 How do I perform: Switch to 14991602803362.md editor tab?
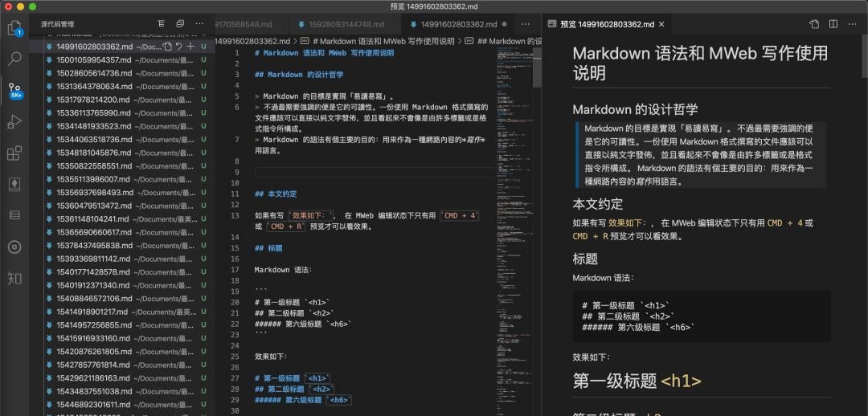click(x=457, y=24)
